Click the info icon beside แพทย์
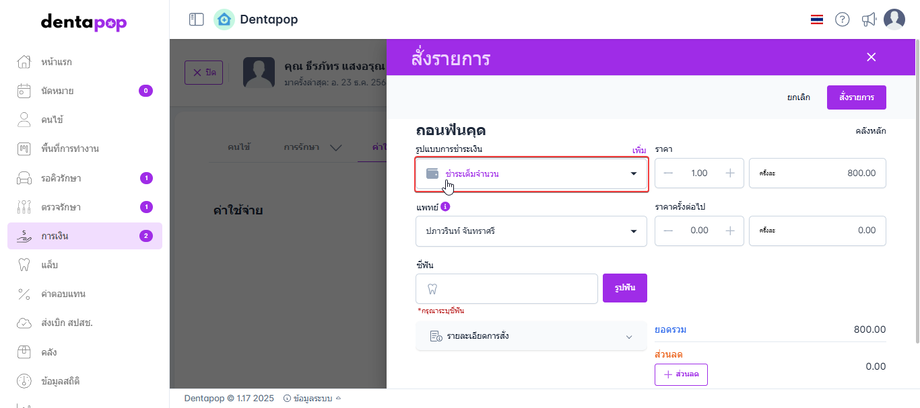Viewport: 920px width, 408px height. [445, 208]
